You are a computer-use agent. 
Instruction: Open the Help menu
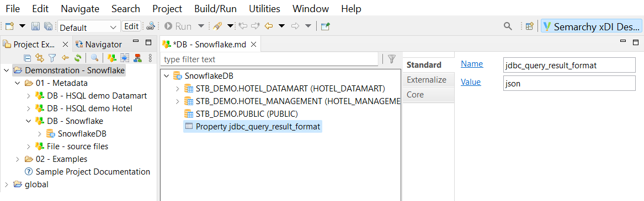[351, 9]
